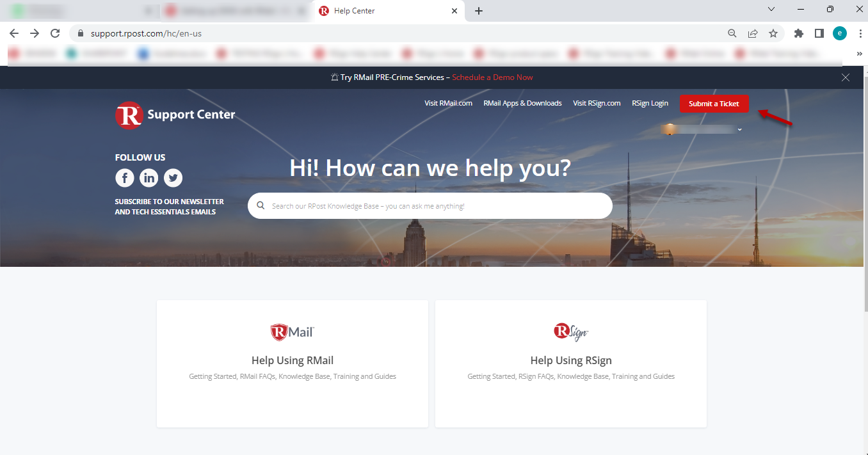Click the FOLLOW US label
This screenshot has height=455, width=868.
[x=140, y=157]
